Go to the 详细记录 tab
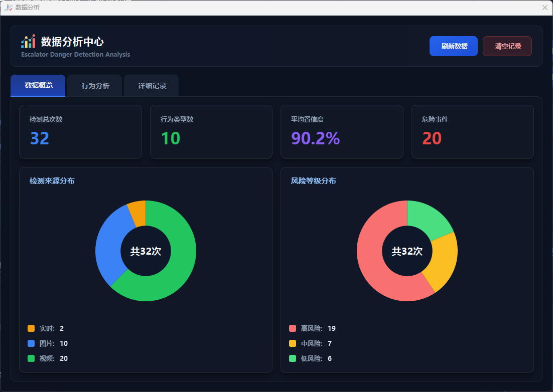Viewport: 553px width, 392px height. point(152,86)
